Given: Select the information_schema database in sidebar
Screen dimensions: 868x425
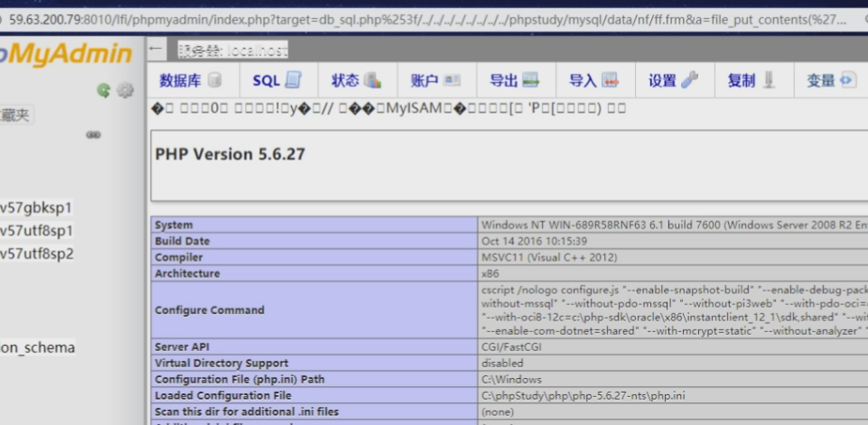Looking at the screenshot, I should pyautogui.click(x=37, y=347).
